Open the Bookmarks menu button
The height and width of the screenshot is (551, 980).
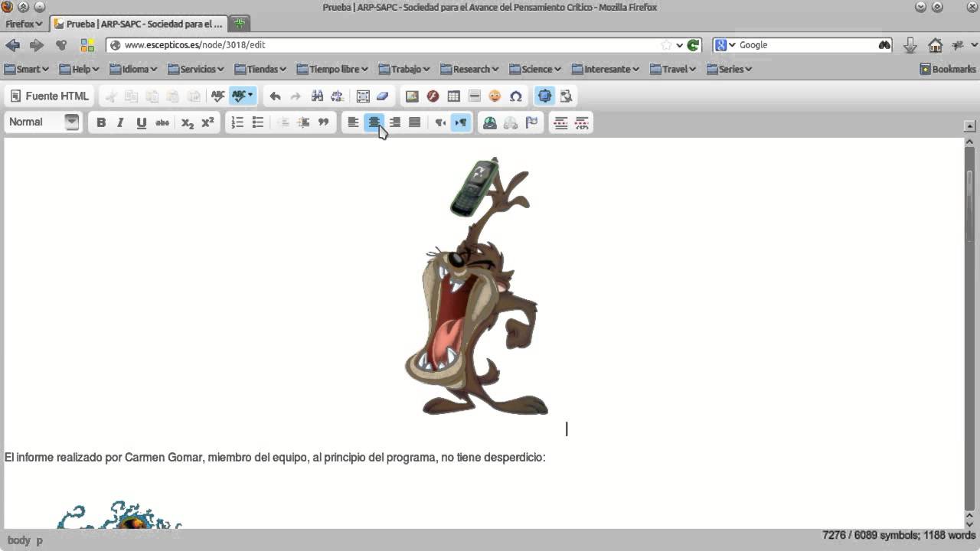click(x=948, y=69)
